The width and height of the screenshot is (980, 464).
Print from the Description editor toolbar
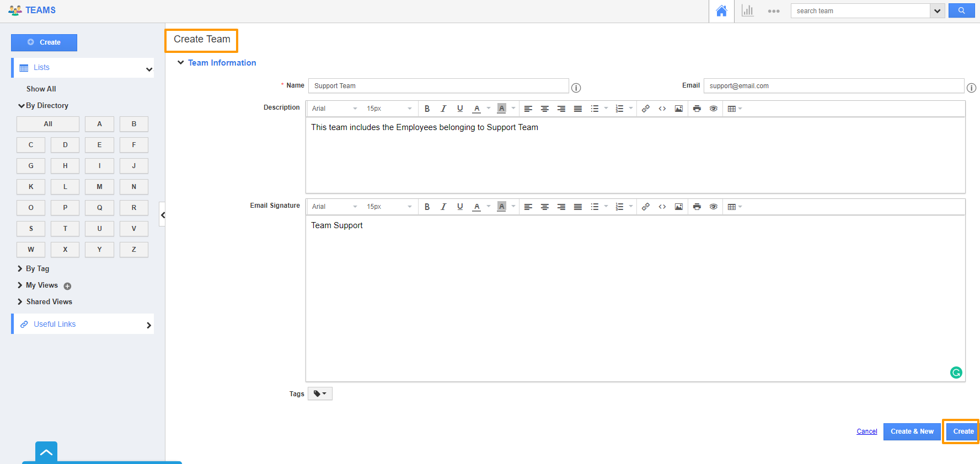click(x=697, y=109)
